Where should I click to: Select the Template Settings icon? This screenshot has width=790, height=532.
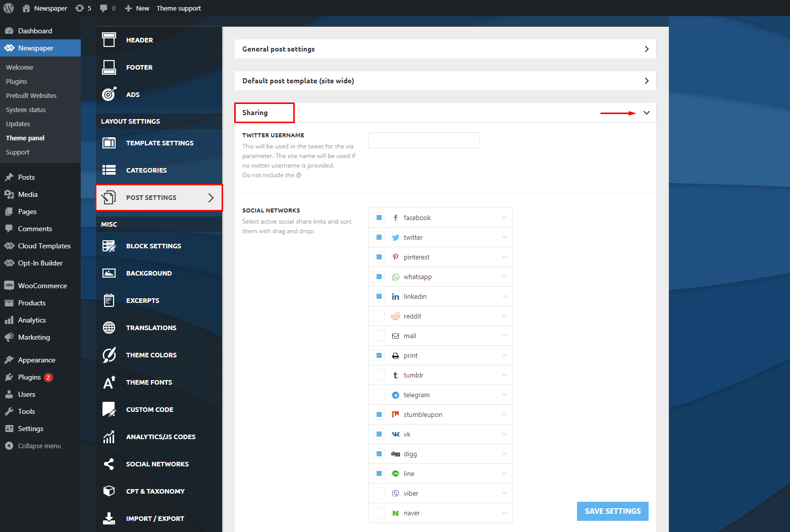[109, 143]
